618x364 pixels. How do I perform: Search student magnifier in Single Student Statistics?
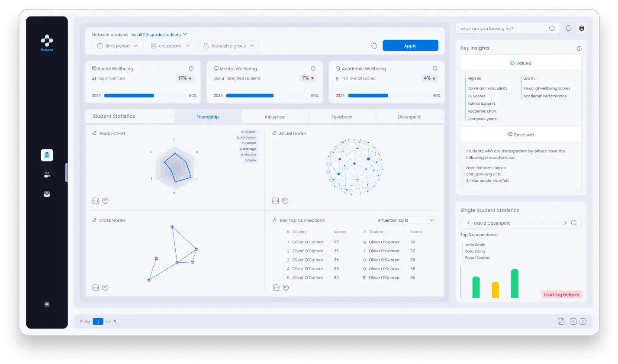[573, 223]
